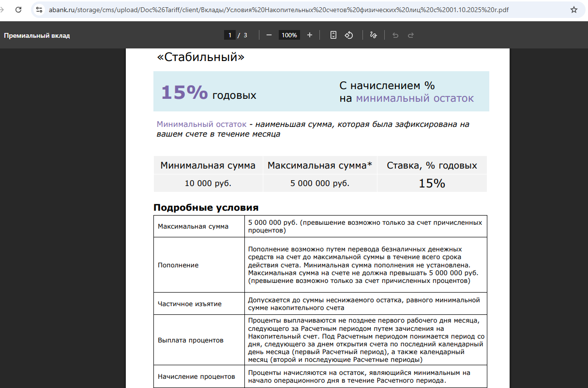Rotate the document counterclockwise
Screen dimensions: 588x388
tap(348, 35)
